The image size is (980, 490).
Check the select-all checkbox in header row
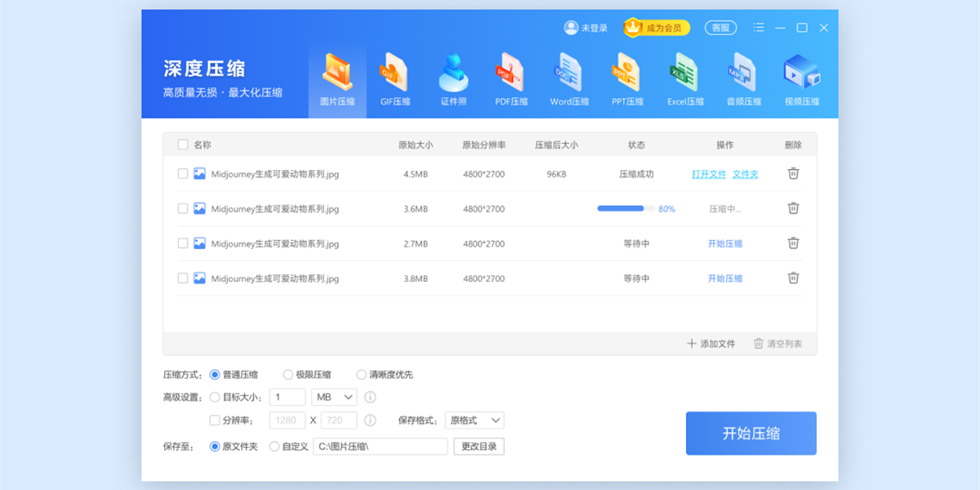pos(183,144)
